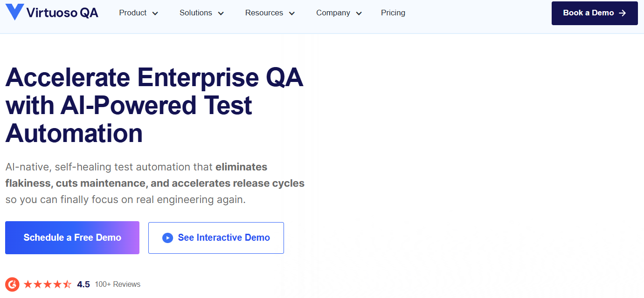Select Solutions from the top navigation

[195, 13]
